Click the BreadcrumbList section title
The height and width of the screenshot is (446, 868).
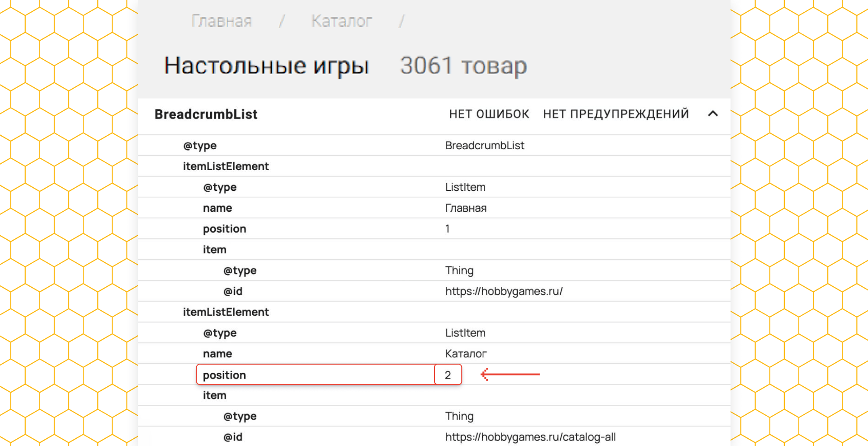click(206, 114)
